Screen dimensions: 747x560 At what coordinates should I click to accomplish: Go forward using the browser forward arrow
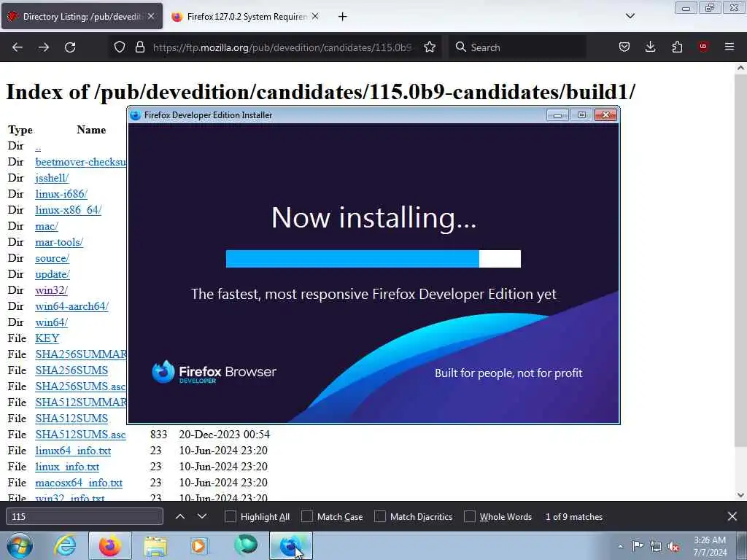pyautogui.click(x=44, y=47)
